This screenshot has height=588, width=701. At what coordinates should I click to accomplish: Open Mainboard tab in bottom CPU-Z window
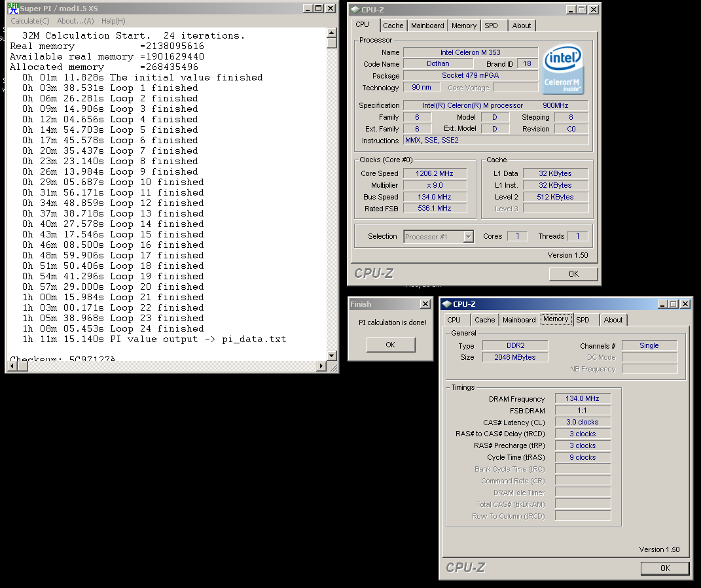[x=519, y=320]
